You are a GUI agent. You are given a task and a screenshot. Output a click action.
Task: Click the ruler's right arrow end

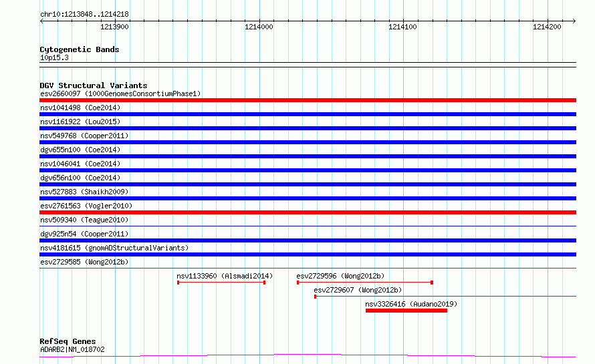(x=574, y=21)
